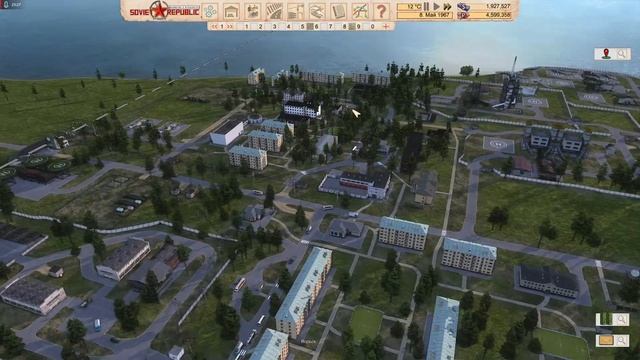This screenshot has height=360, width=640.
Task: Go to next hotkey page arrows
Action: pos(230,27)
